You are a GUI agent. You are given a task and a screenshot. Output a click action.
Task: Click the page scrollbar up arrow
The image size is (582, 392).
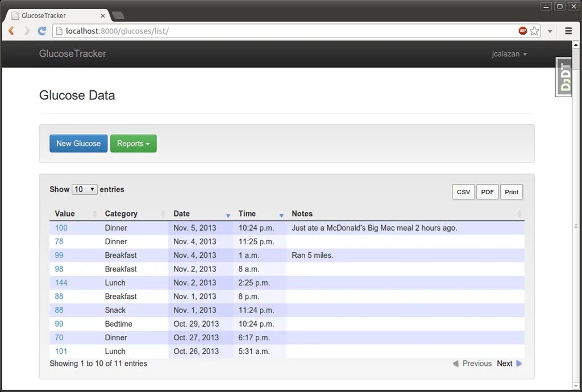(x=576, y=45)
